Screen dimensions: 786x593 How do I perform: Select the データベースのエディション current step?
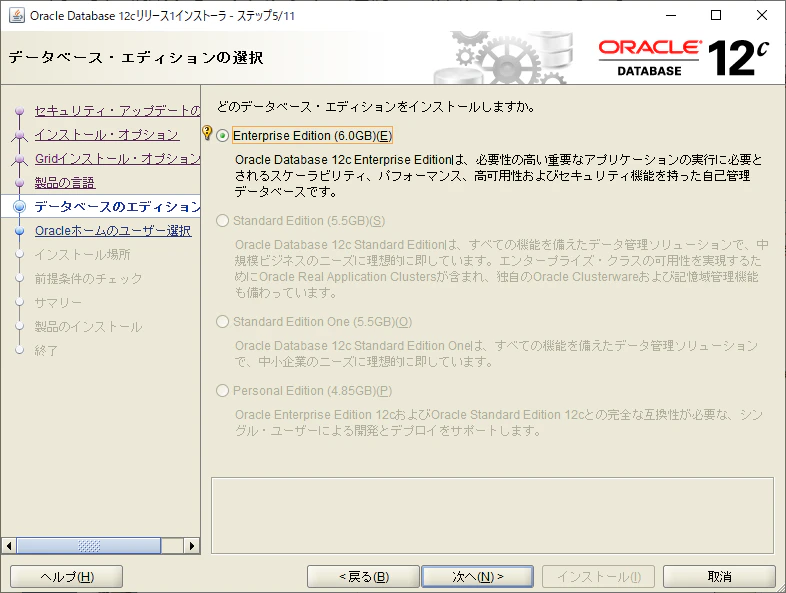117,207
